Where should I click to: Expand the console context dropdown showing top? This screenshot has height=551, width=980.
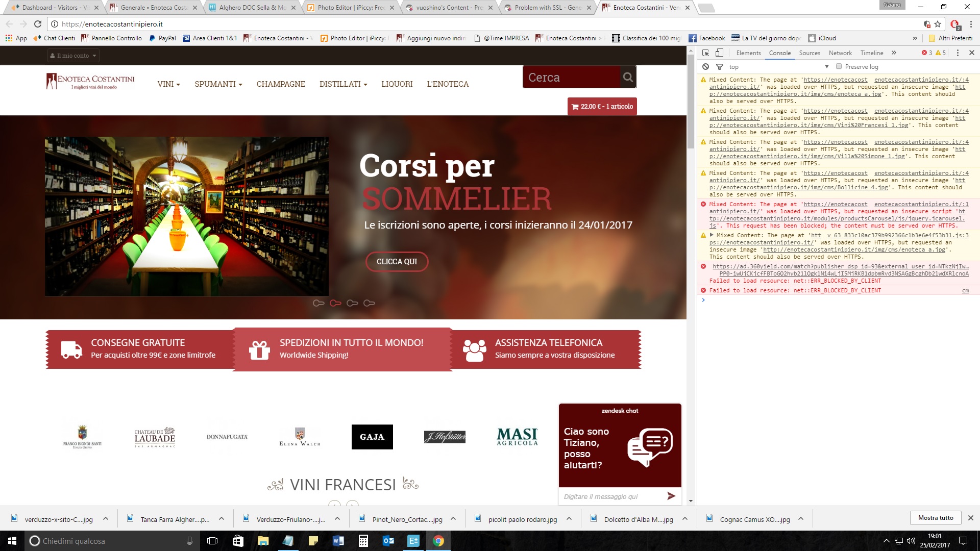click(826, 67)
